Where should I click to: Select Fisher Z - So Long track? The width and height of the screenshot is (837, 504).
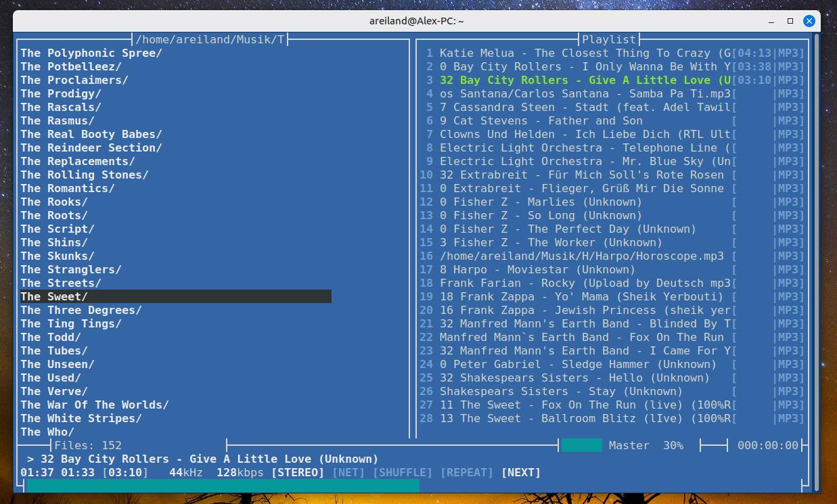612,215
